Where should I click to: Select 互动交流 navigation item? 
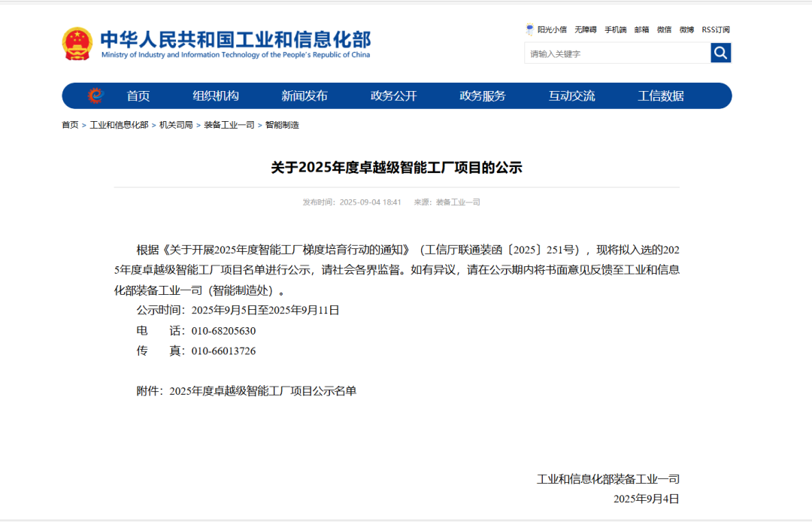click(571, 96)
